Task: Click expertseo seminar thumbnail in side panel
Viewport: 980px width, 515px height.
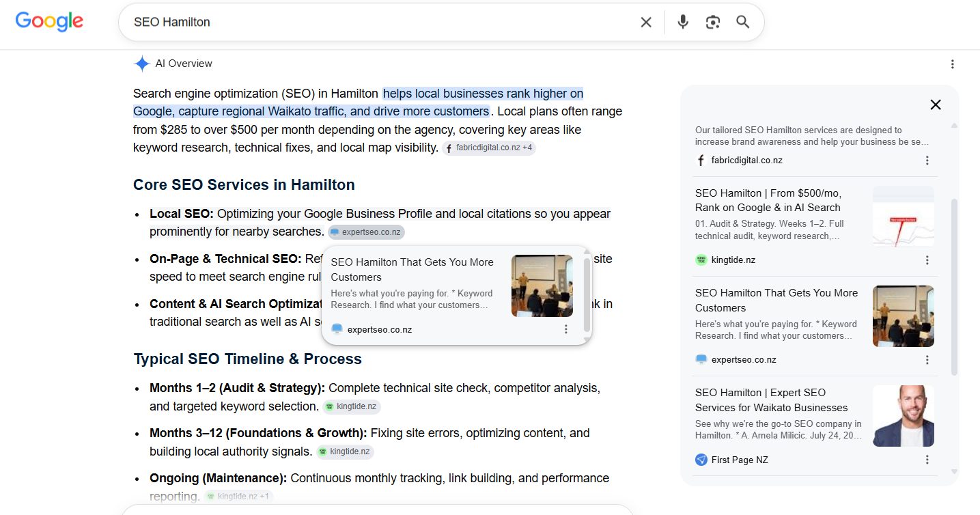Action: point(904,316)
